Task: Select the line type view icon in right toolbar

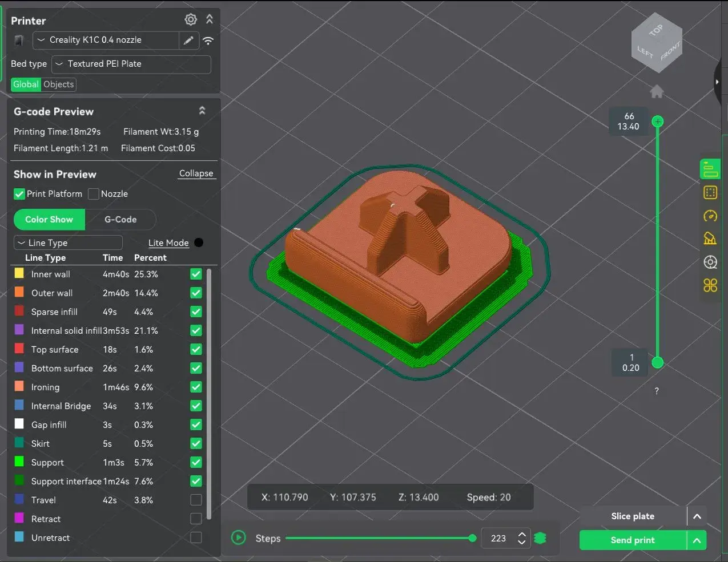Action: pyautogui.click(x=710, y=169)
